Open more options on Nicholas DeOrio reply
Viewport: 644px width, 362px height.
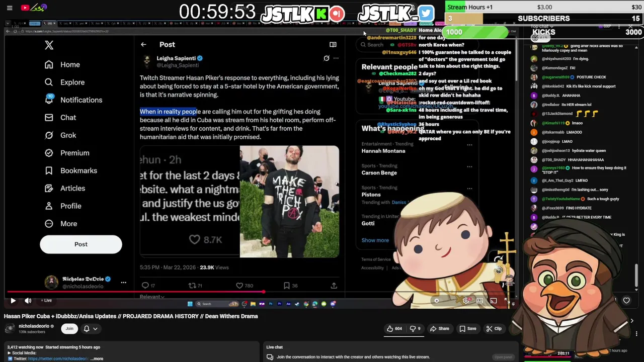(123, 282)
